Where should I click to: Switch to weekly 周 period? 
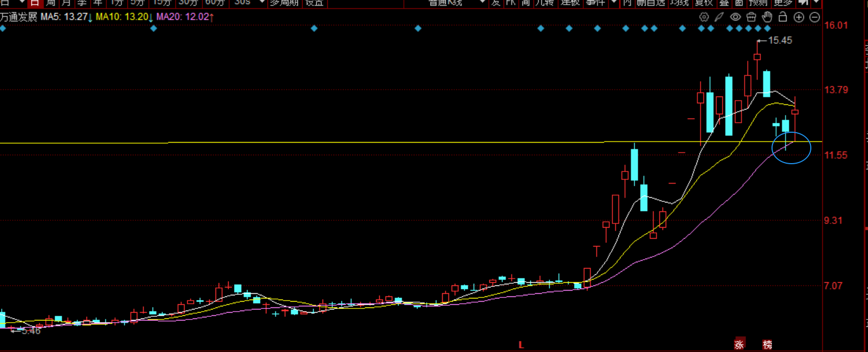[51, 3]
